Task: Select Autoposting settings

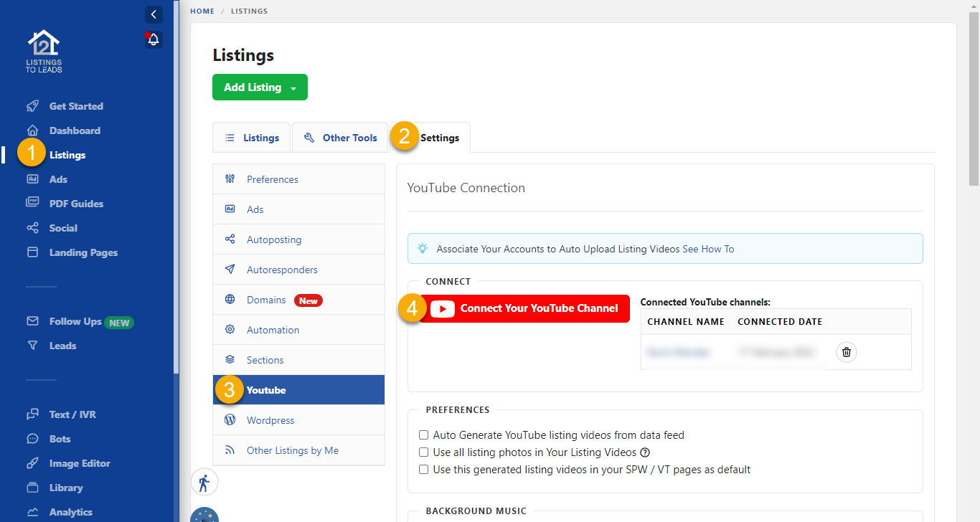Action: (298, 239)
